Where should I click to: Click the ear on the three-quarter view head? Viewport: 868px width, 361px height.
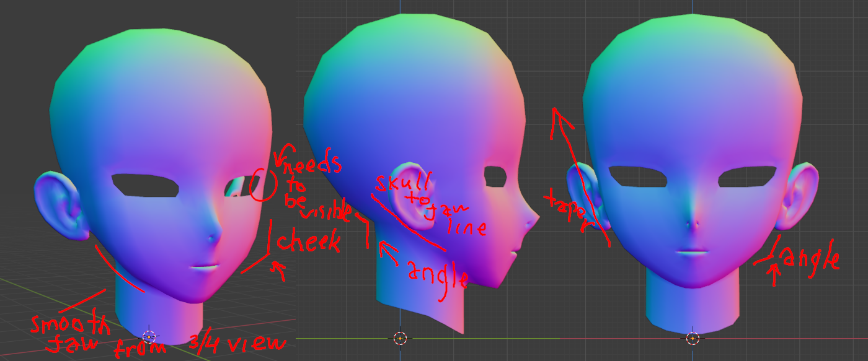[x=62, y=204]
